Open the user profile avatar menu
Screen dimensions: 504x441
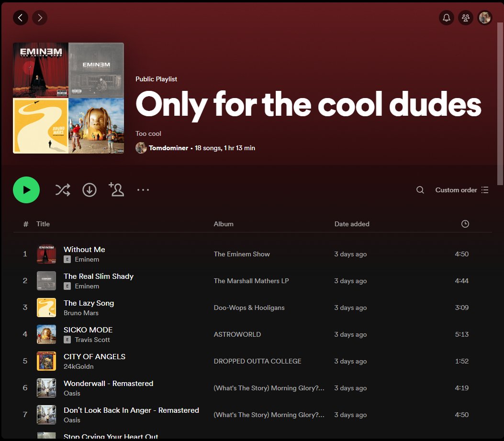coord(485,18)
